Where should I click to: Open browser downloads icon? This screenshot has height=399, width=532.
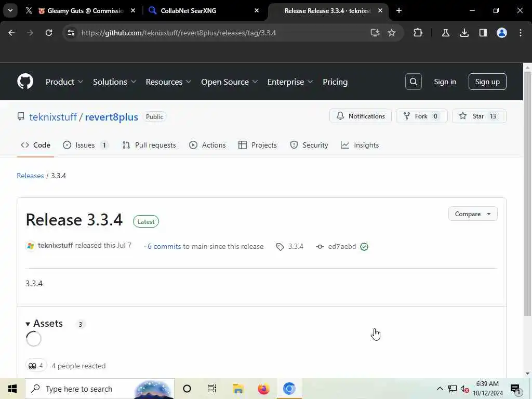pos(464,33)
